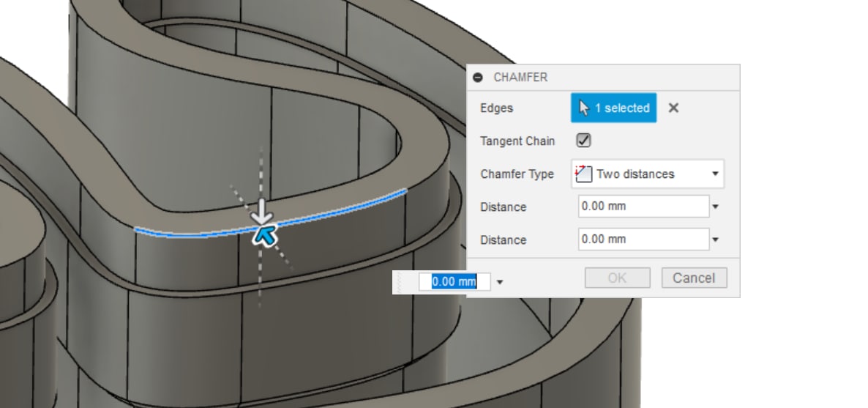Click the '1 selected' edges selector
The width and height of the screenshot is (868, 408).
pos(614,108)
